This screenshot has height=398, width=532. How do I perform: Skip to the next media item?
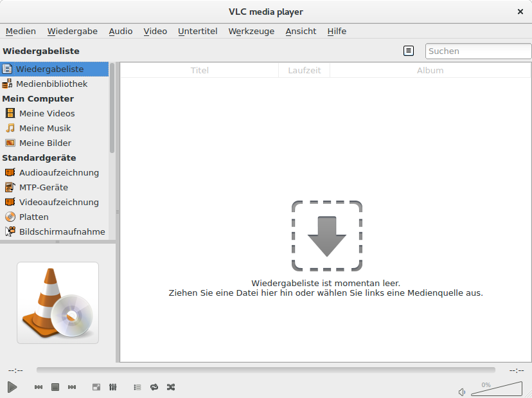coord(72,387)
